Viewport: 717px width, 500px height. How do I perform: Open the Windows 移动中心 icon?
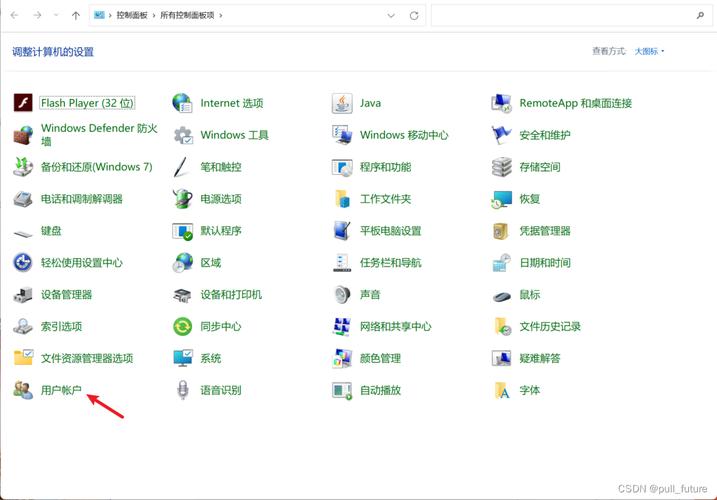coord(342,135)
